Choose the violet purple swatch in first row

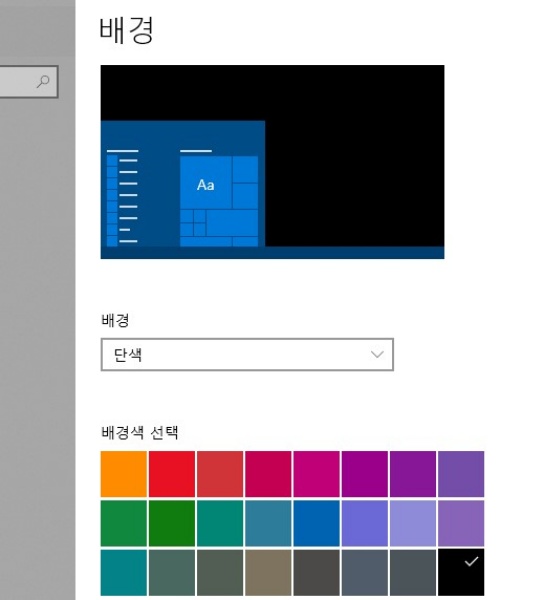click(413, 474)
